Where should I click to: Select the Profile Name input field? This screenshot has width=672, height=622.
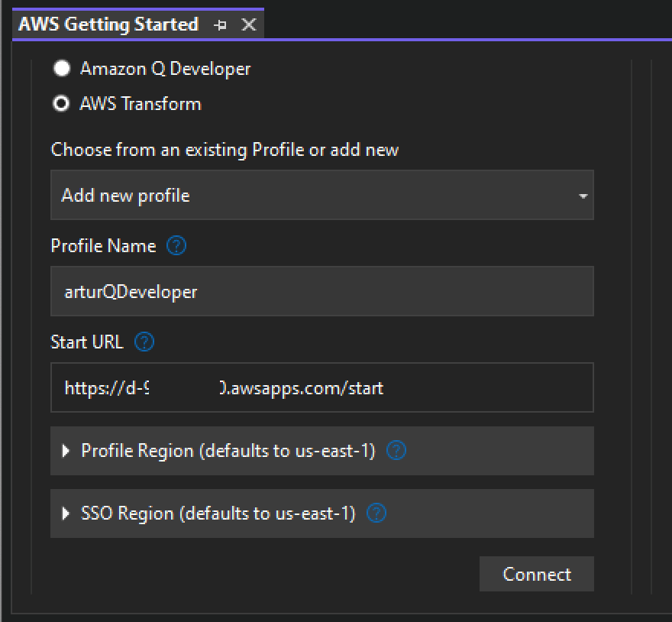pos(321,290)
